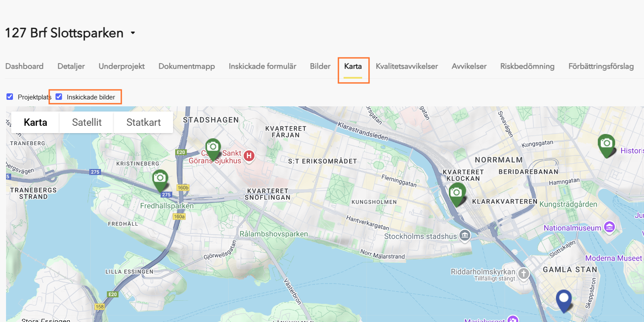Click the Nationalmuseum label on the map
The width and height of the screenshot is (644, 322).
tap(572, 228)
